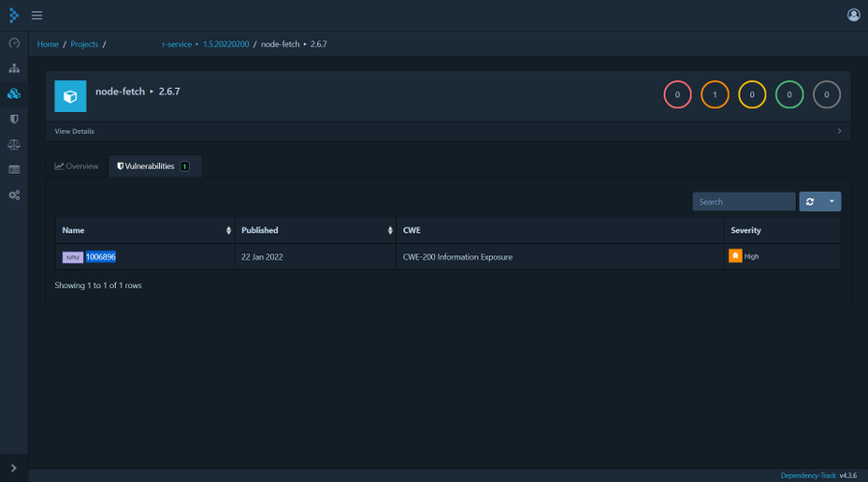Screen dimensions: 868x482
Task: Go to Home breadcrumb
Action: (x=47, y=44)
